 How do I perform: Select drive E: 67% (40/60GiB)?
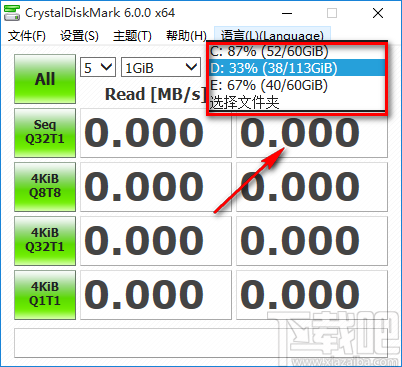click(297, 85)
